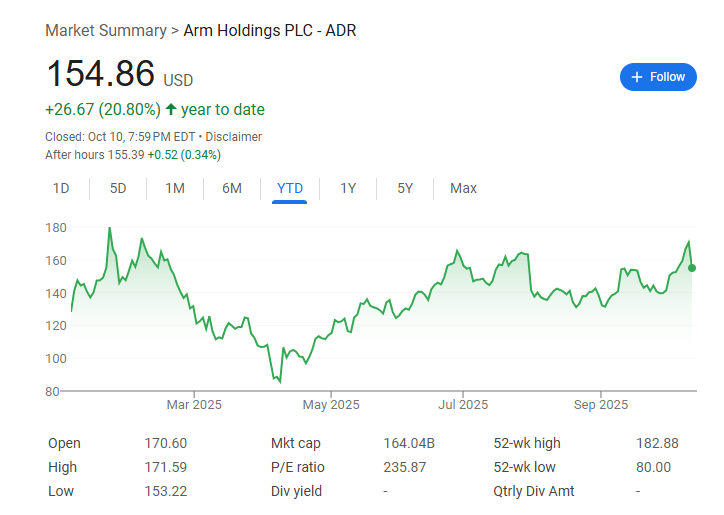The width and height of the screenshot is (724, 515).
Task: Click the 52-wk high value 182.88
Action: point(657,443)
